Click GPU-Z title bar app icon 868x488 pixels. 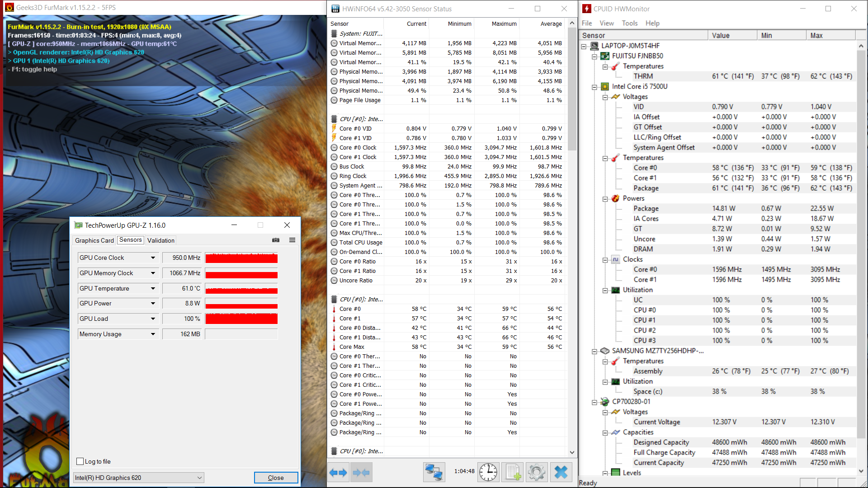pos(79,225)
